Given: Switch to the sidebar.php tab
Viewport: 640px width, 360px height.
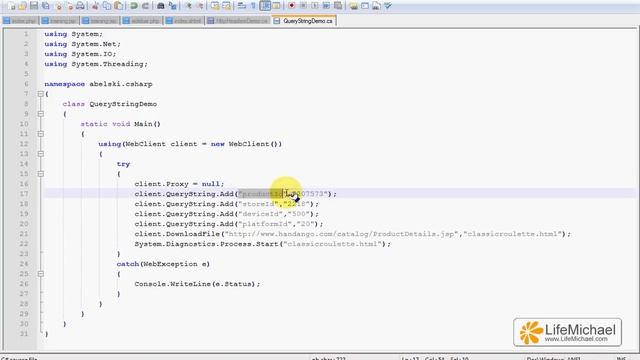Looking at the screenshot, I should [x=142, y=20].
